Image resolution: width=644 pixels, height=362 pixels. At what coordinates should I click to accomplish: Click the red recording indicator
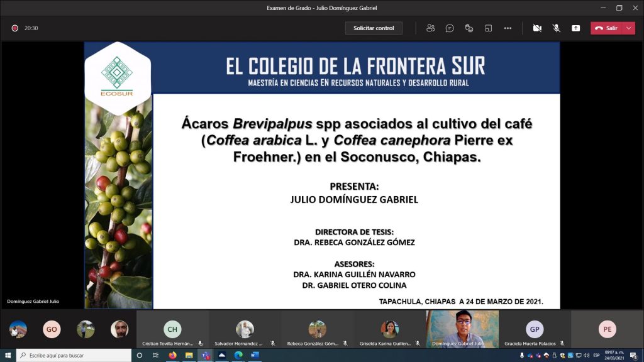coord(15,28)
